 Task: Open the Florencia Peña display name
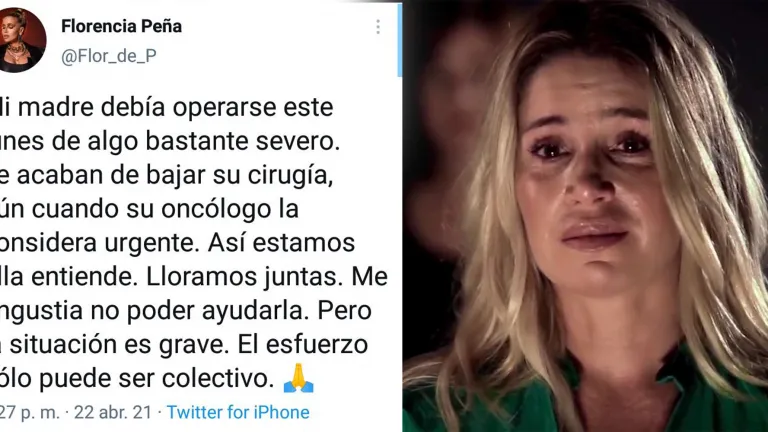(x=121, y=26)
